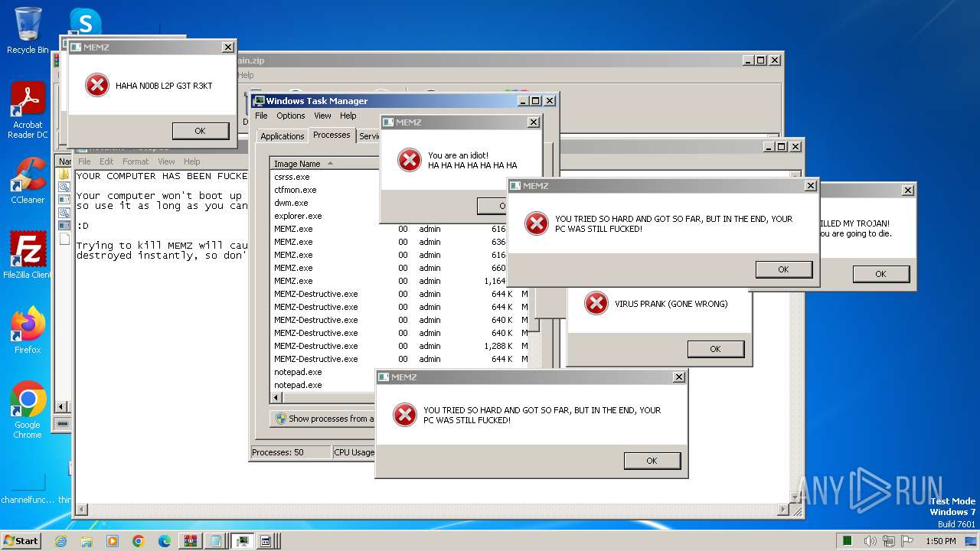Image resolution: width=980 pixels, height=551 pixels.
Task: Open the Start menu
Action: click(21, 541)
